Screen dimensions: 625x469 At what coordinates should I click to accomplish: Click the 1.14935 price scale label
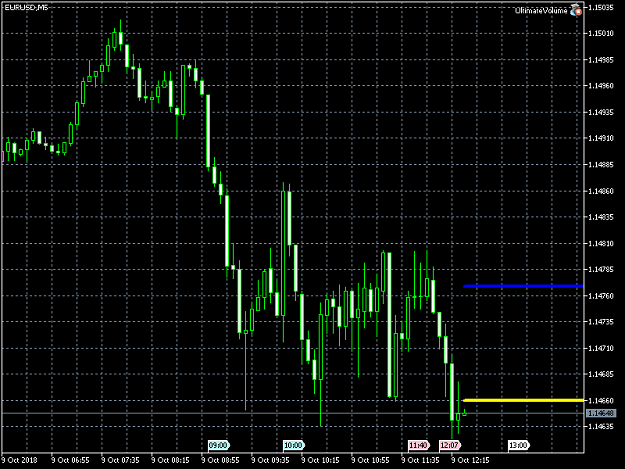[601, 112]
